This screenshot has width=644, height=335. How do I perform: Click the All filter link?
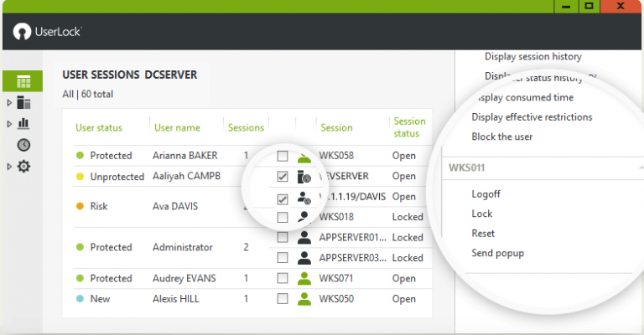point(68,95)
